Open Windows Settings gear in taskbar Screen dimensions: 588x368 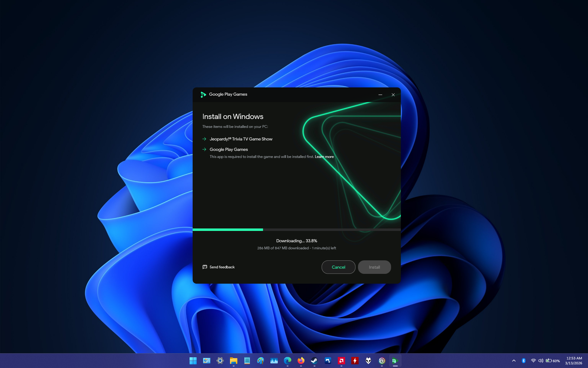(220, 361)
